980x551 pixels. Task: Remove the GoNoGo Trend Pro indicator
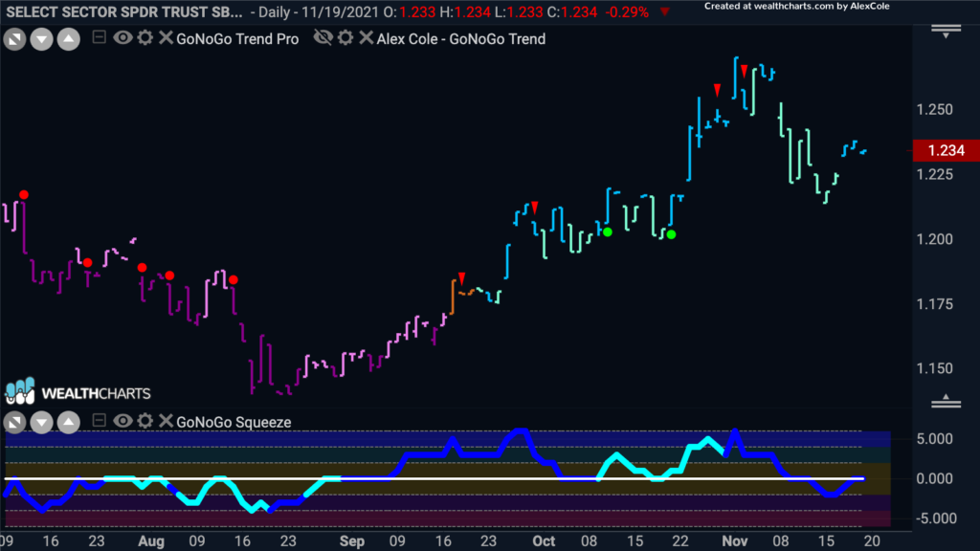pos(166,37)
